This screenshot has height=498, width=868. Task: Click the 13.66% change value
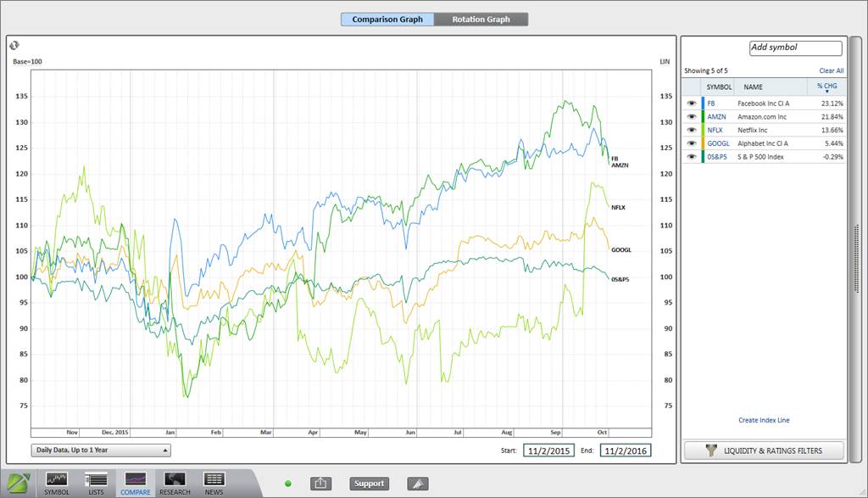(832, 130)
